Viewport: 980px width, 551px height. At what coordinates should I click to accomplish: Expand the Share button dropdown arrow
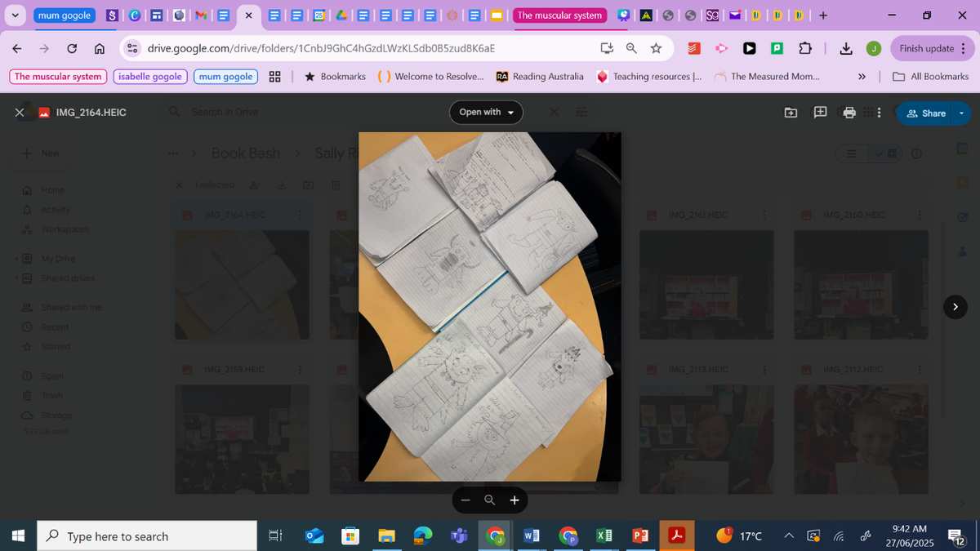click(962, 113)
